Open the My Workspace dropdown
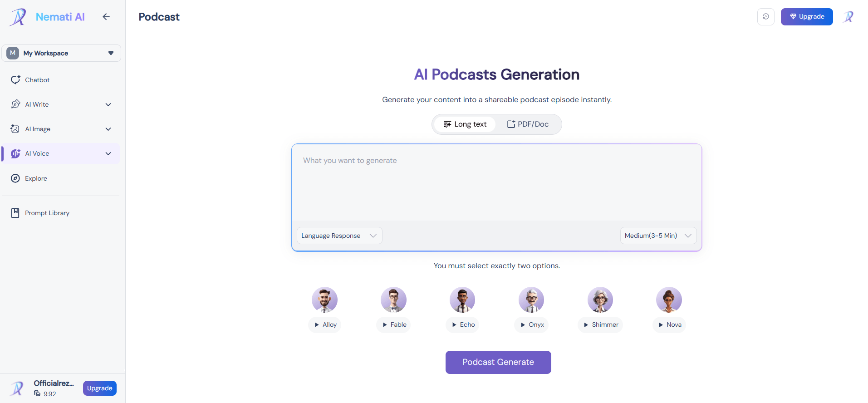This screenshot has height=403, width=868. click(x=61, y=53)
